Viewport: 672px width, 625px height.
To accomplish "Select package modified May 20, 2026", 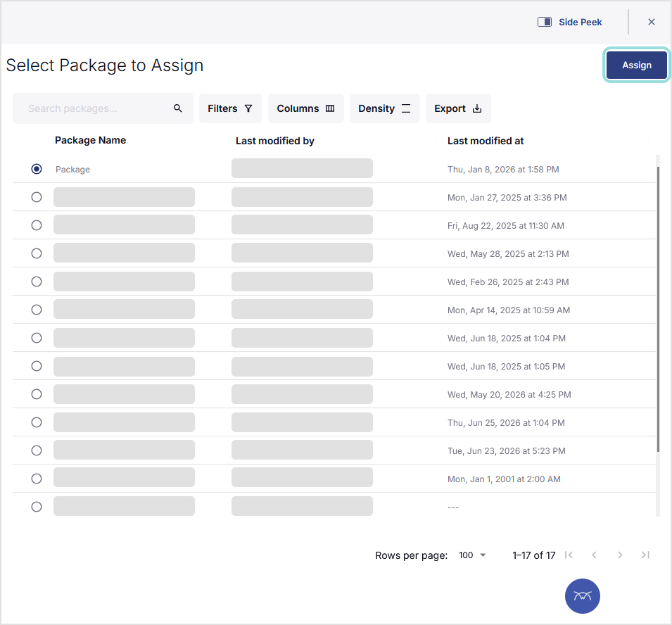I will click(x=37, y=394).
